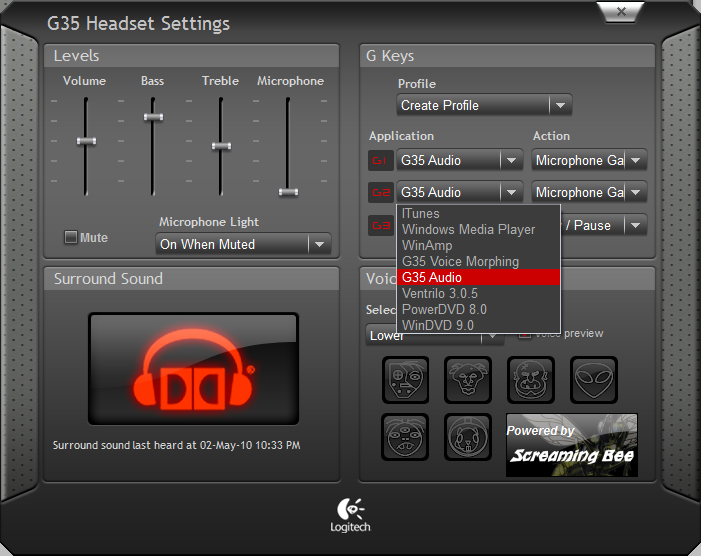Choose G35 Voice Morphing from the list

coord(478,261)
